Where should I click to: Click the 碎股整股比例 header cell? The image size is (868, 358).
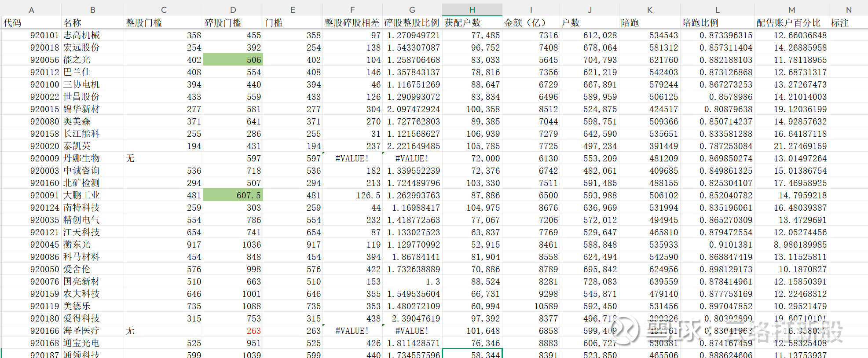point(412,23)
